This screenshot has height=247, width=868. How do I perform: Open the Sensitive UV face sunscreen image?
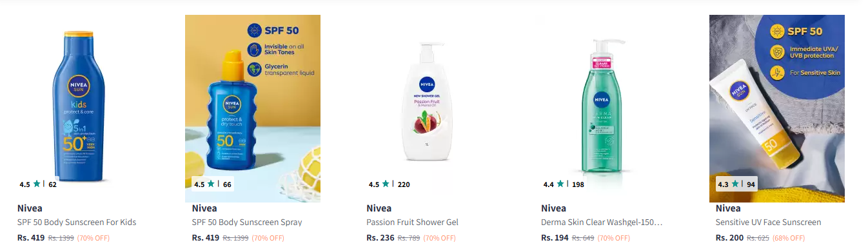pyautogui.click(x=777, y=108)
